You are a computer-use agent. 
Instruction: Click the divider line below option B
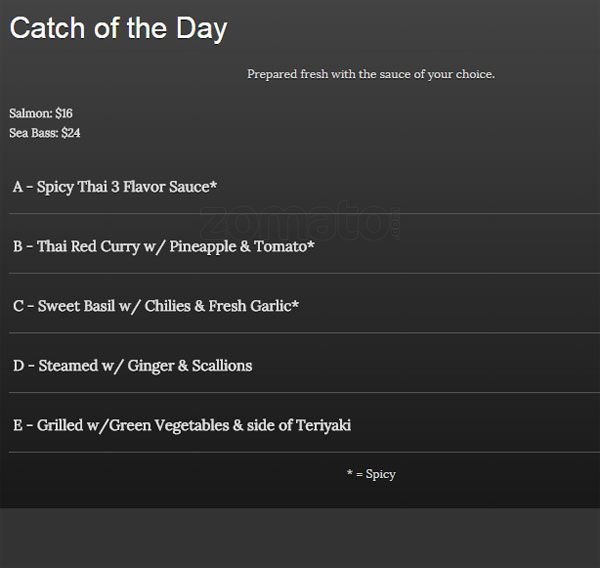click(300, 273)
